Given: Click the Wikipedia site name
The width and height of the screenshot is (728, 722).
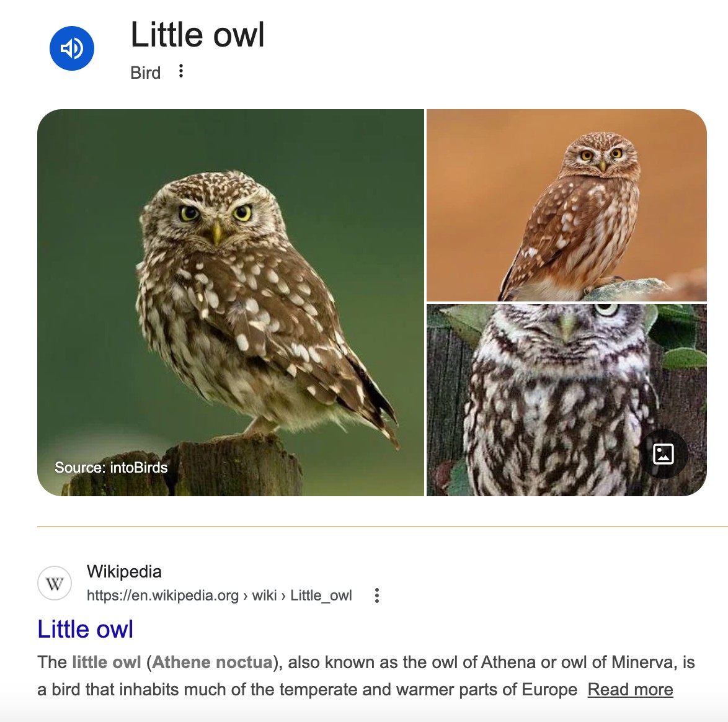Looking at the screenshot, I should tap(125, 571).
